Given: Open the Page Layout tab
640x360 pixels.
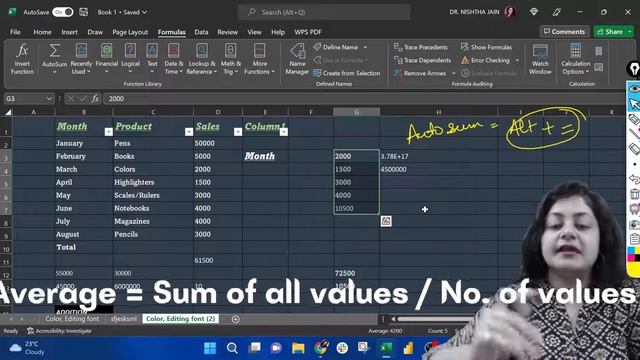Looking at the screenshot, I should click(130, 32).
